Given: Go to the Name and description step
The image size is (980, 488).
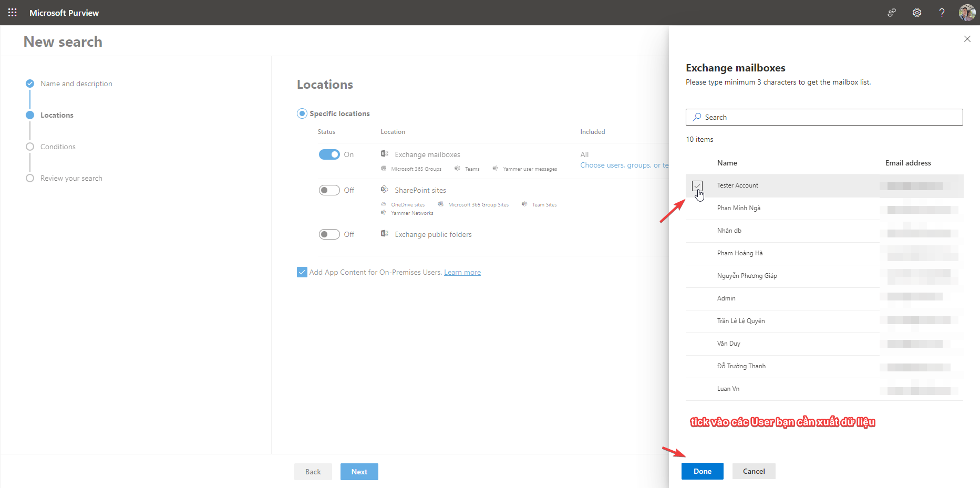Looking at the screenshot, I should [x=76, y=84].
